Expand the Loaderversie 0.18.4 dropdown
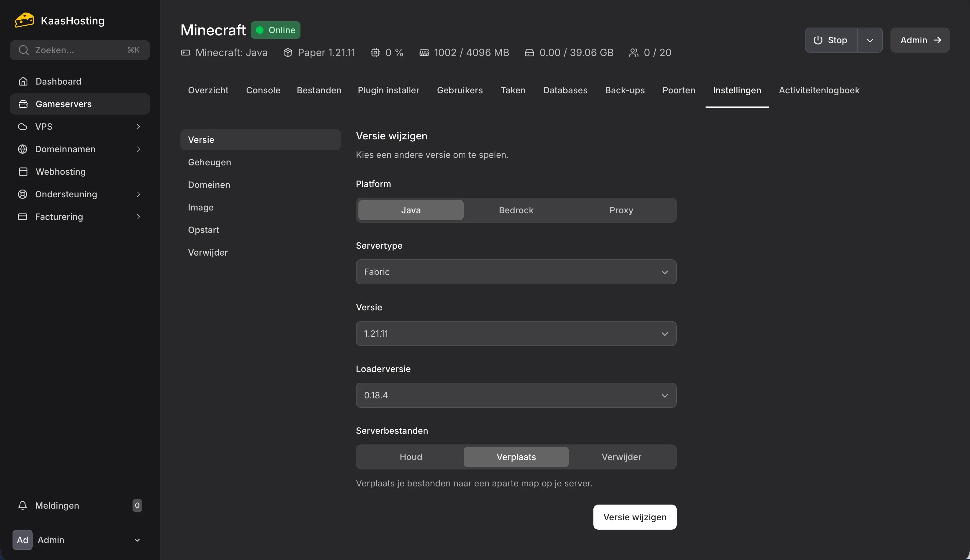This screenshot has height=560, width=970. click(x=515, y=395)
